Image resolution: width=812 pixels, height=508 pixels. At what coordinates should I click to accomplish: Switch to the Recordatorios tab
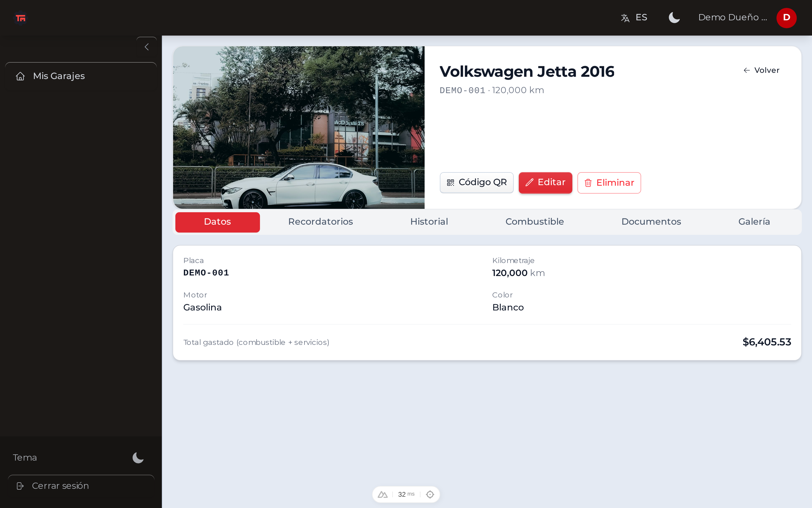coord(321,222)
